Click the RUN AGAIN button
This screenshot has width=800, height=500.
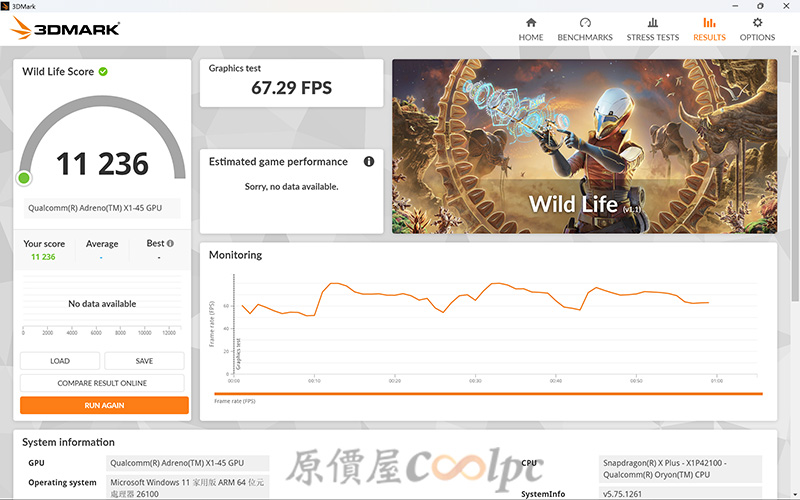104,405
